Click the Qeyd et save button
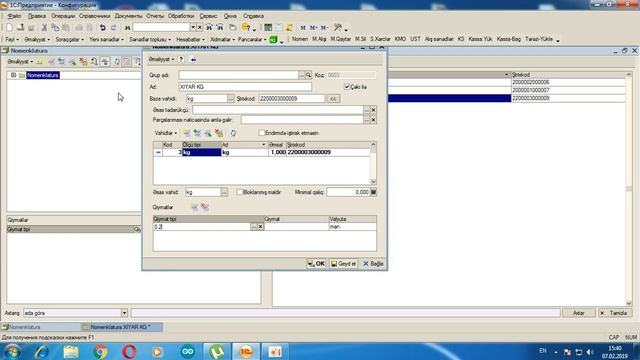Screen dimensions: 640x360 343,264
